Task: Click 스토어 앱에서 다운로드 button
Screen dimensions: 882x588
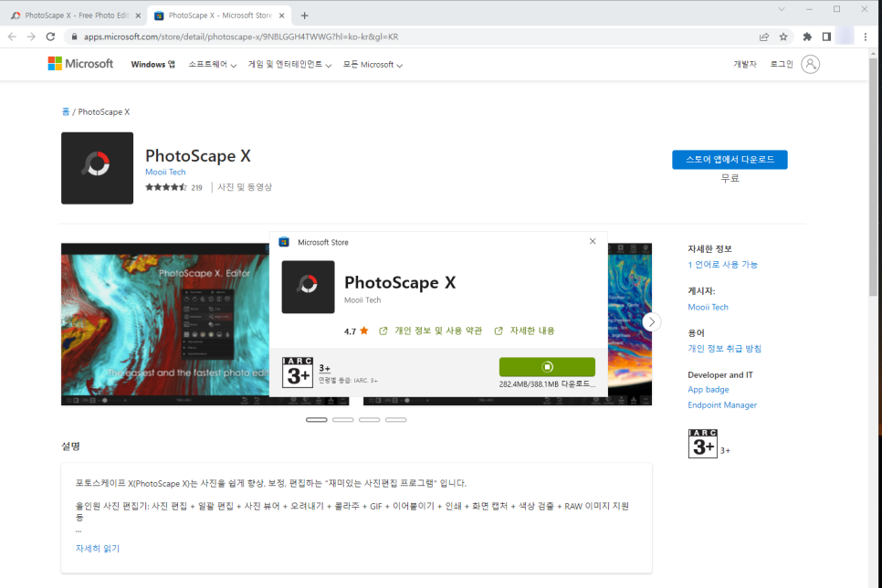Action: point(730,159)
